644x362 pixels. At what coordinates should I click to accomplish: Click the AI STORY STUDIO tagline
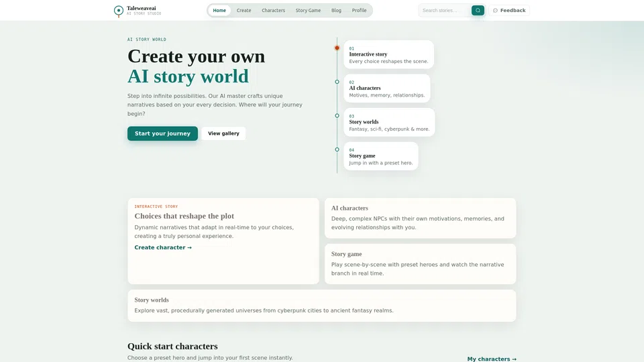click(x=144, y=13)
